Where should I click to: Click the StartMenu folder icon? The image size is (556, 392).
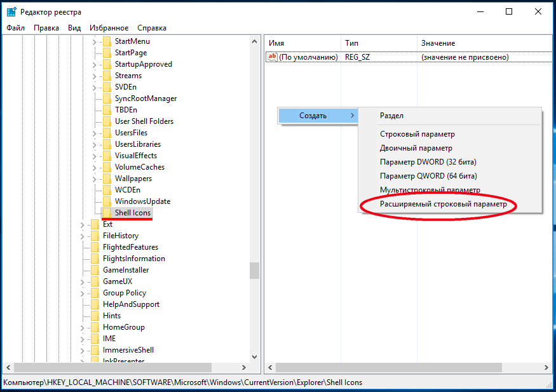point(107,41)
